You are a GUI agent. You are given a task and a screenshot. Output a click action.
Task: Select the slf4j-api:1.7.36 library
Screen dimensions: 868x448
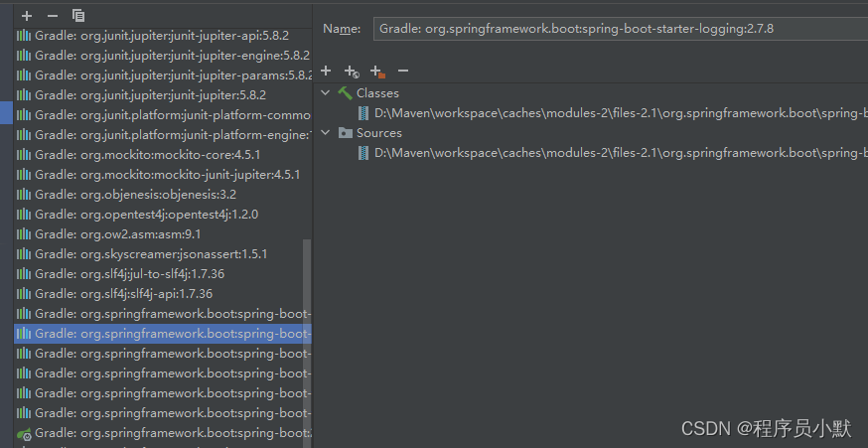click(x=163, y=293)
